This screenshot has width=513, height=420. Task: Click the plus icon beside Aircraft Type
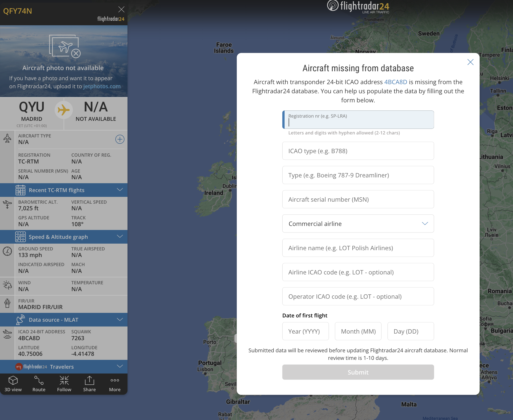120,139
